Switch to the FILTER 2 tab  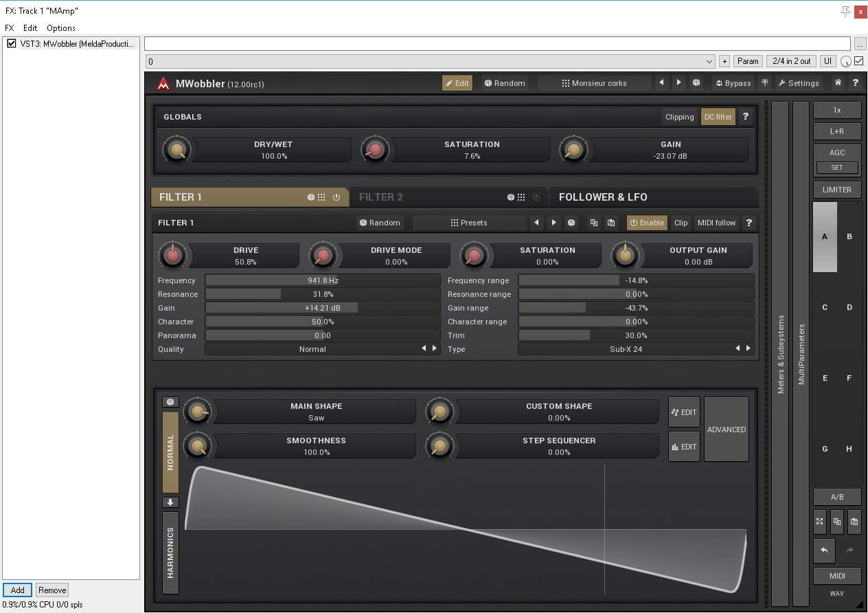point(450,197)
